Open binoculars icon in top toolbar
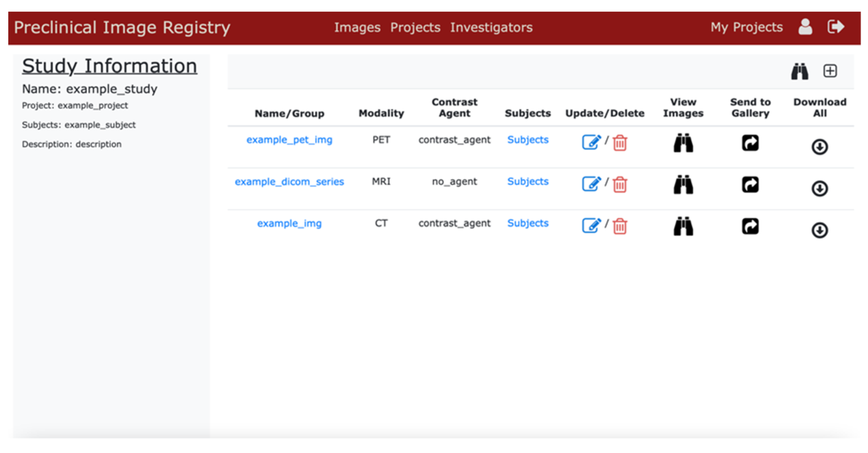 (800, 71)
